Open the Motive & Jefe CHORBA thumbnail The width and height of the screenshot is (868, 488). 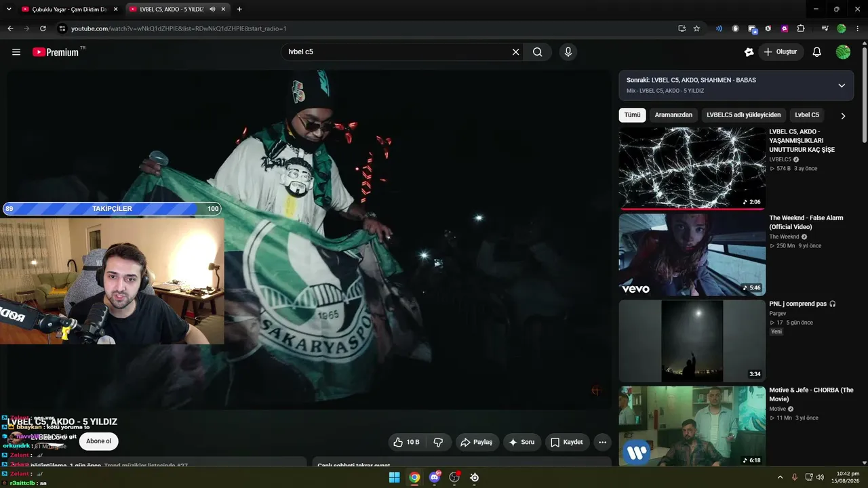click(692, 426)
